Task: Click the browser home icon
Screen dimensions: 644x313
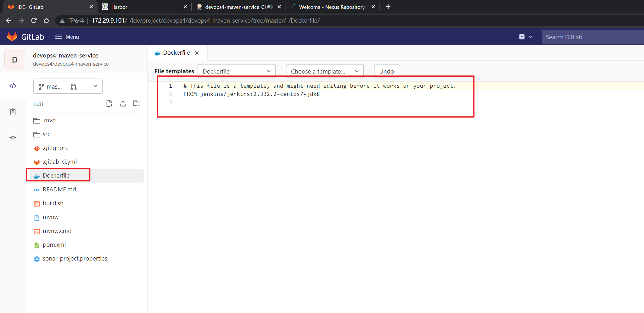Action: (x=47, y=20)
